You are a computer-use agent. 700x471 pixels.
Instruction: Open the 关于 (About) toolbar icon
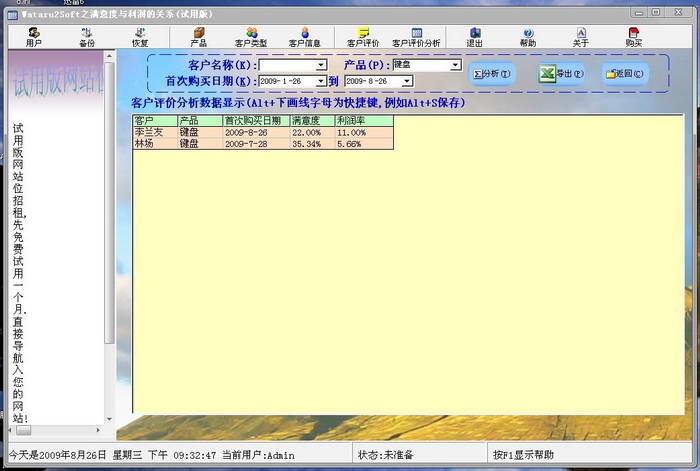(580, 37)
